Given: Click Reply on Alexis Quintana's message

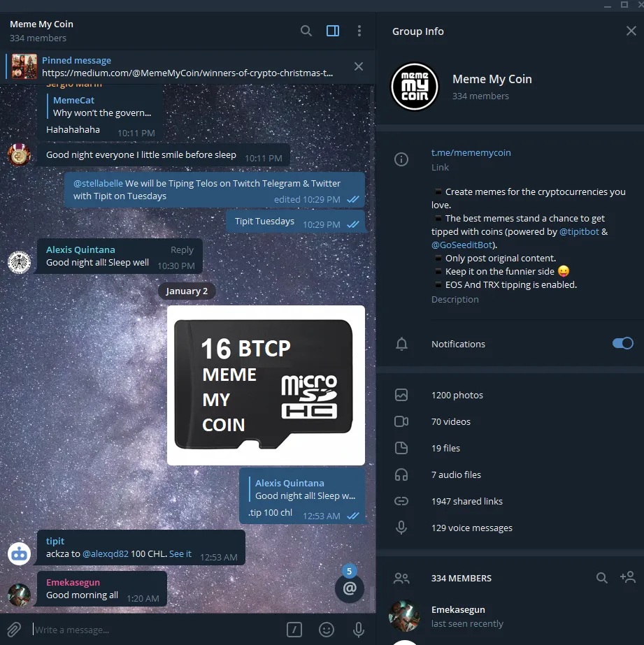Looking at the screenshot, I should 182,249.
